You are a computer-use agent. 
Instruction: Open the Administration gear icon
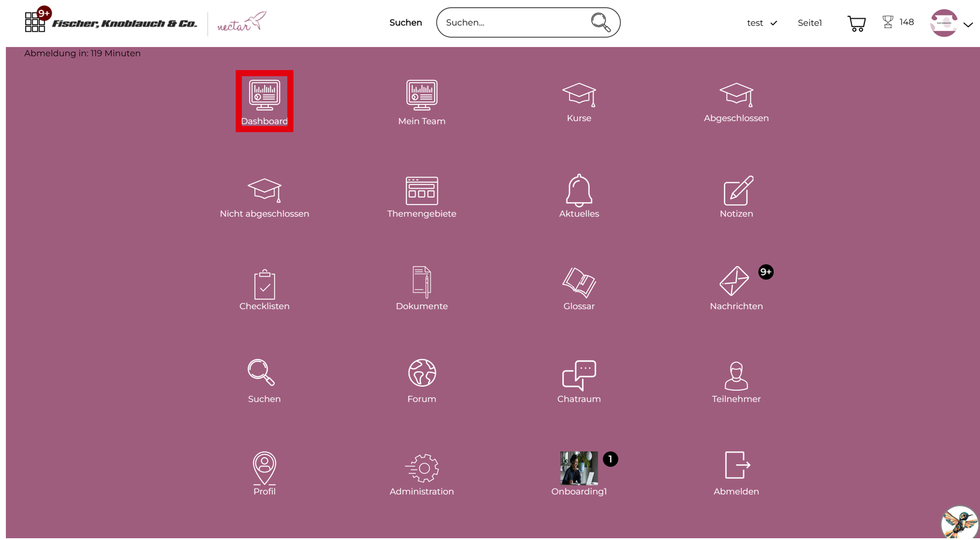tap(422, 468)
